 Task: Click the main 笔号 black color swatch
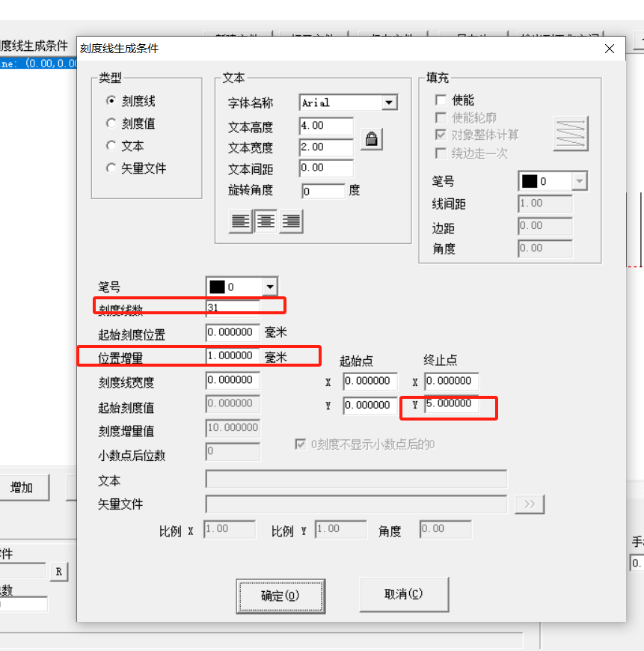coord(217,287)
